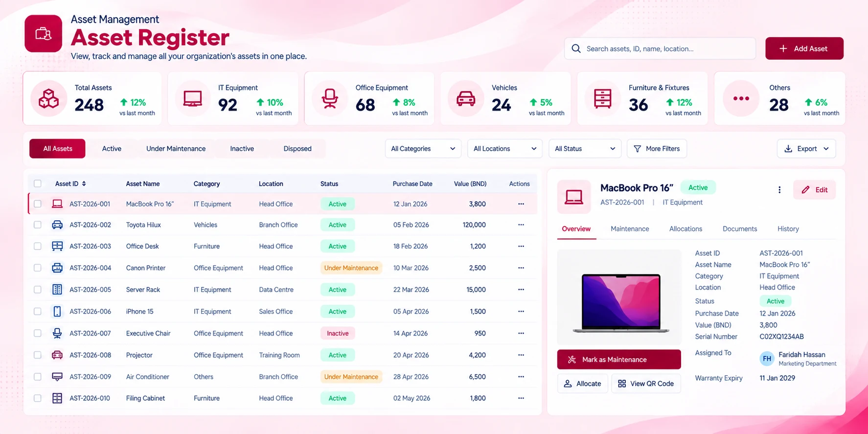This screenshot has height=434, width=868.
Task: Select the Filing Cabinet row checkbox
Action: 38,398
